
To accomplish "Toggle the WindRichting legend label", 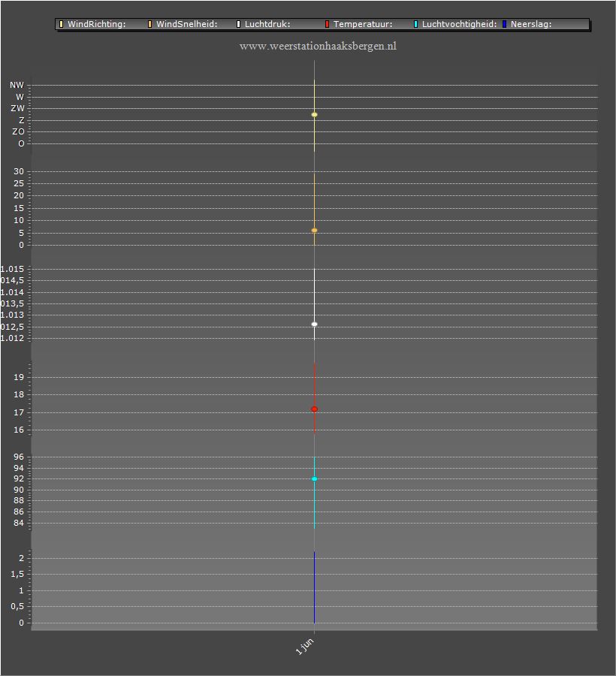I will [97, 24].
